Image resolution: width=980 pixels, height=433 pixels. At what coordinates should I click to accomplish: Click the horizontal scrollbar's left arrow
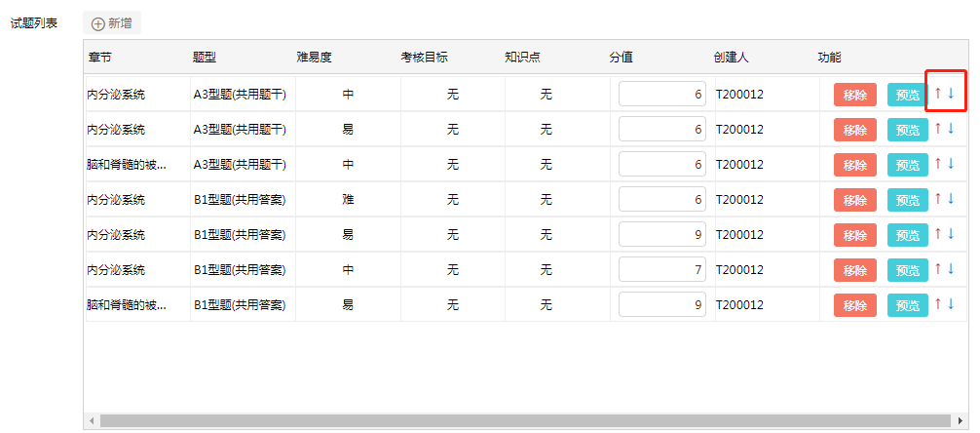(x=92, y=420)
